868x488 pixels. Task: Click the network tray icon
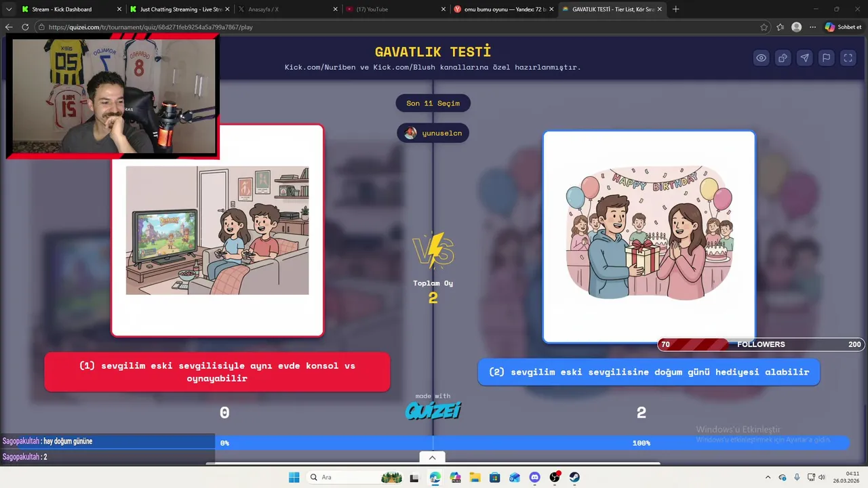pyautogui.click(x=811, y=477)
